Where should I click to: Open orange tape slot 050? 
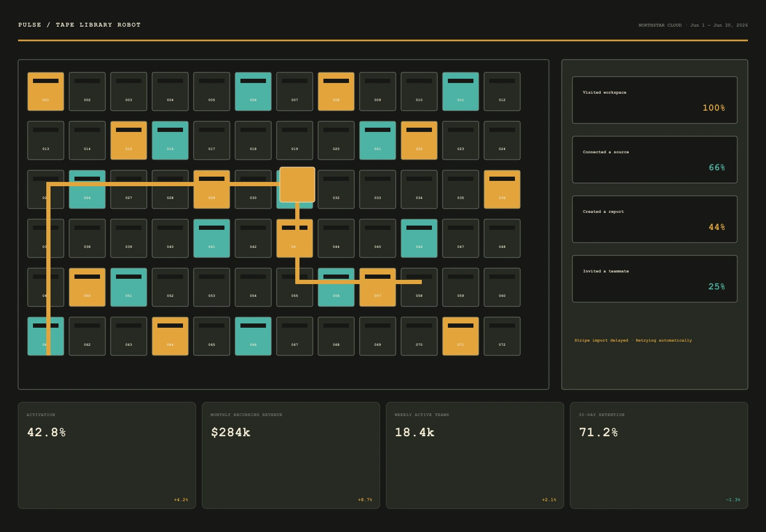(87, 287)
